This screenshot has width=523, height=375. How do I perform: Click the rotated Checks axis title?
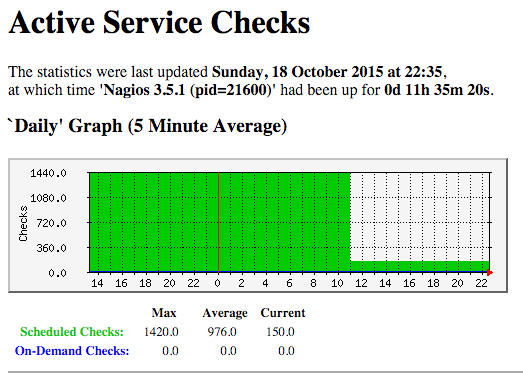coord(23,223)
